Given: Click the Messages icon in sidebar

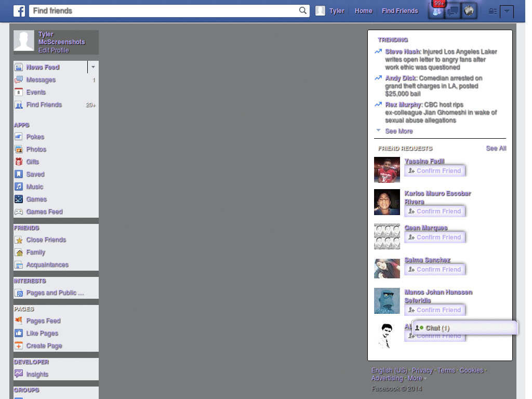Looking at the screenshot, I should [19, 79].
